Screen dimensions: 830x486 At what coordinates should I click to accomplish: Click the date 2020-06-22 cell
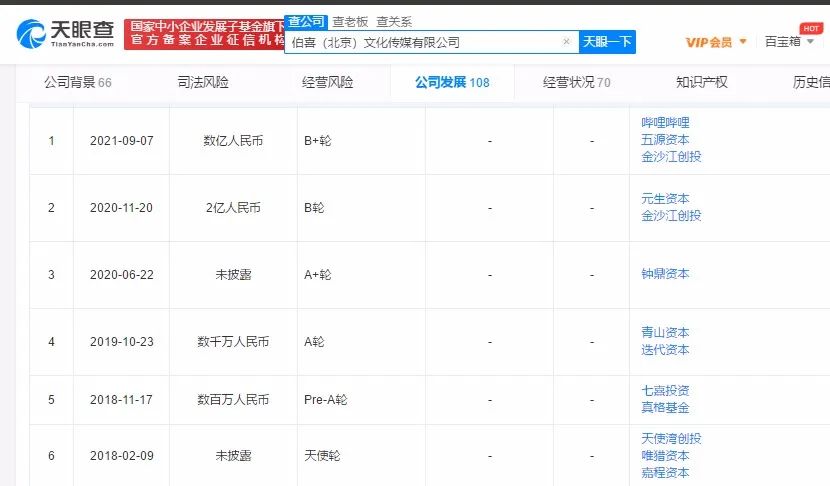click(x=122, y=275)
